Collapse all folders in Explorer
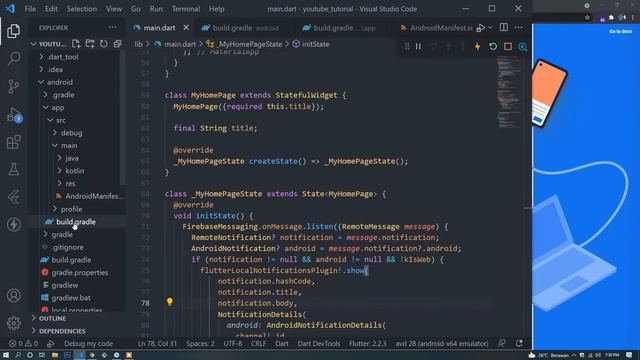The image size is (640, 360). pos(118,44)
